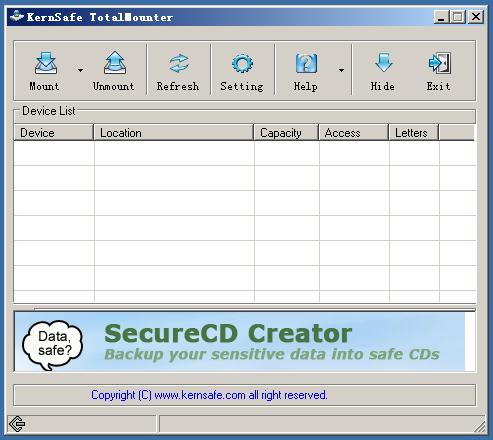Open the SecureCD Creator banner ad
The height and width of the screenshot is (440, 493).
click(240, 342)
